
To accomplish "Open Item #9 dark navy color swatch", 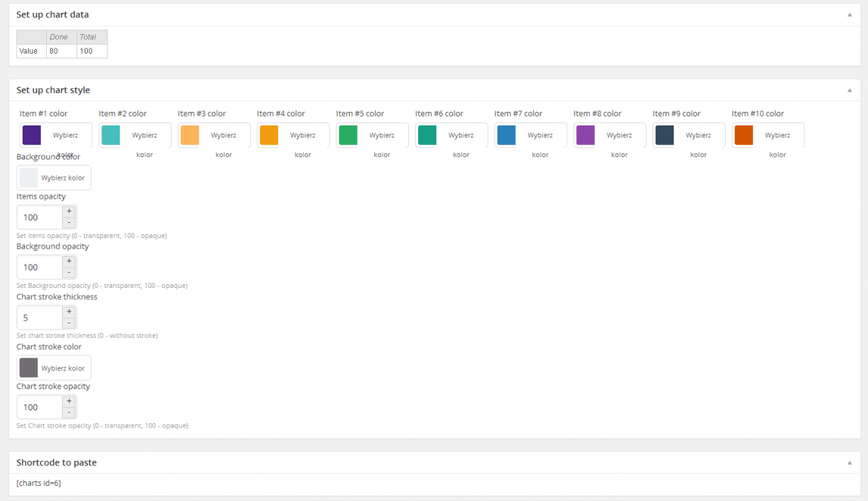I will 665,135.
